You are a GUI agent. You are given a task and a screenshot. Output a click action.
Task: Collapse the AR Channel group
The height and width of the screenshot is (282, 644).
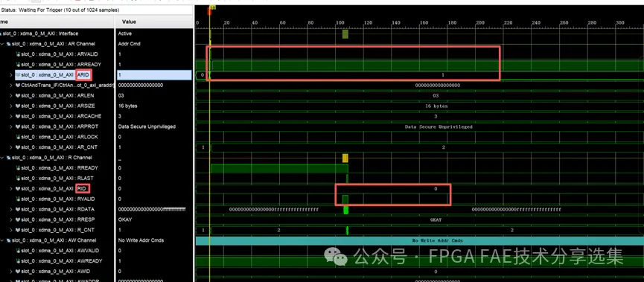pyautogui.click(x=2, y=44)
